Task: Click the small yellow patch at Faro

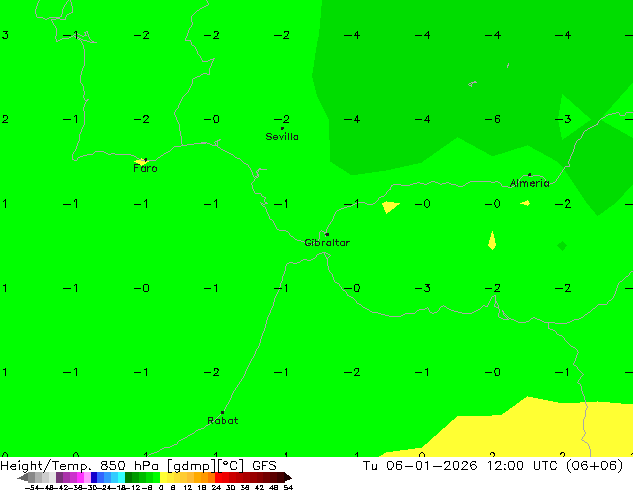Action: click(141, 162)
